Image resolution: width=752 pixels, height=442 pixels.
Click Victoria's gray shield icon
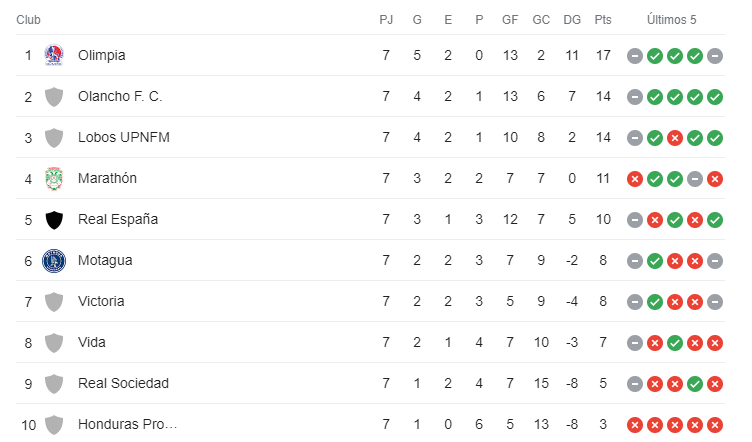pyautogui.click(x=54, y=302)
